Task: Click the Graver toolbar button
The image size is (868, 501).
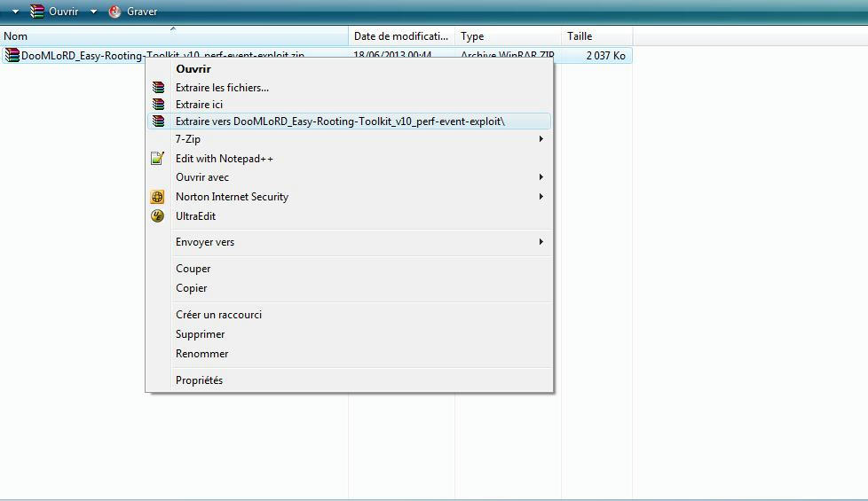Action: 133,12
